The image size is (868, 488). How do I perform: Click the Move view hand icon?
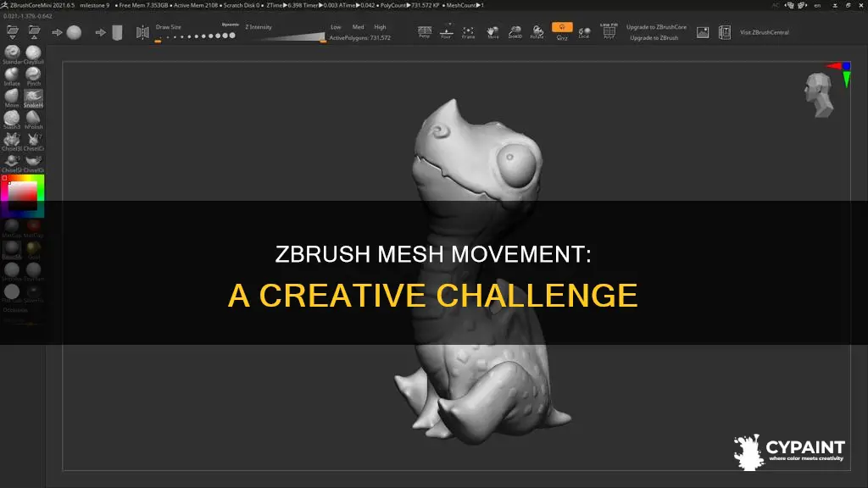(x=492, y=32)
